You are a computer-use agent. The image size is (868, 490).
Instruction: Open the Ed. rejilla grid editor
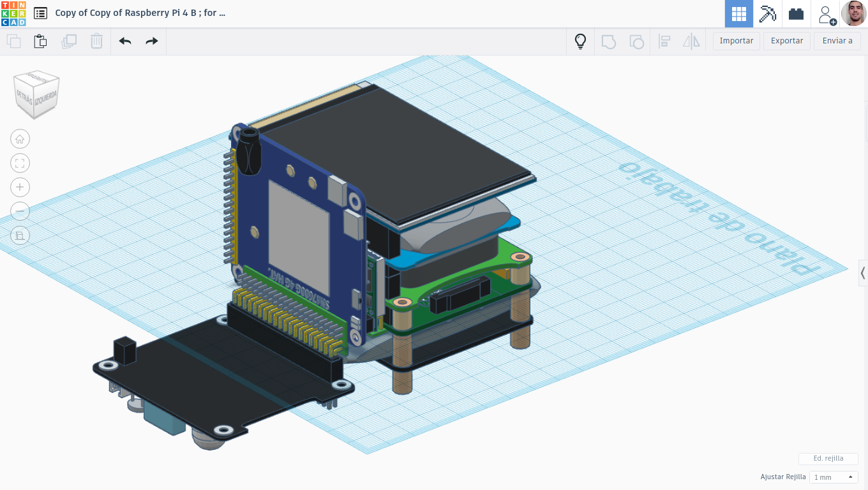[x=828, y=459]
